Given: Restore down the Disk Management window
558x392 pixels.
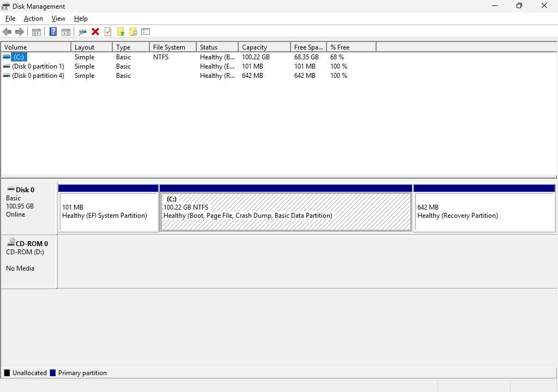Looking at the screenshot, I should point(519,5).
